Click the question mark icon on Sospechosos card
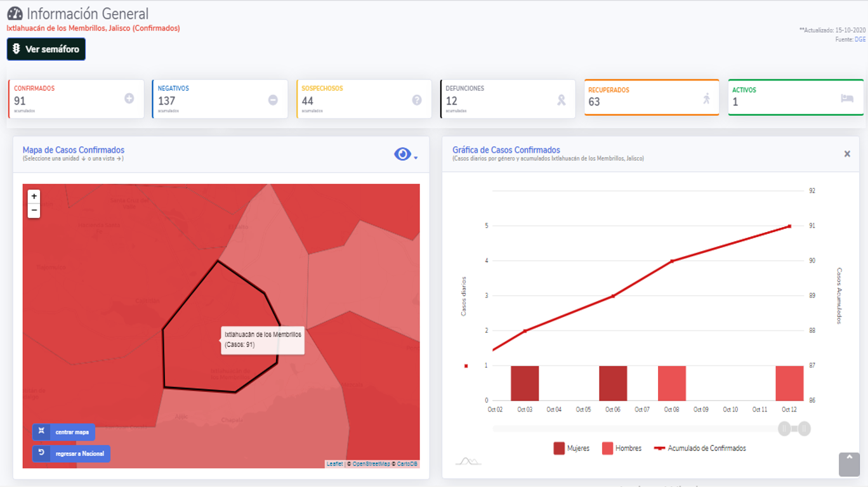 (x=417, y=100)
